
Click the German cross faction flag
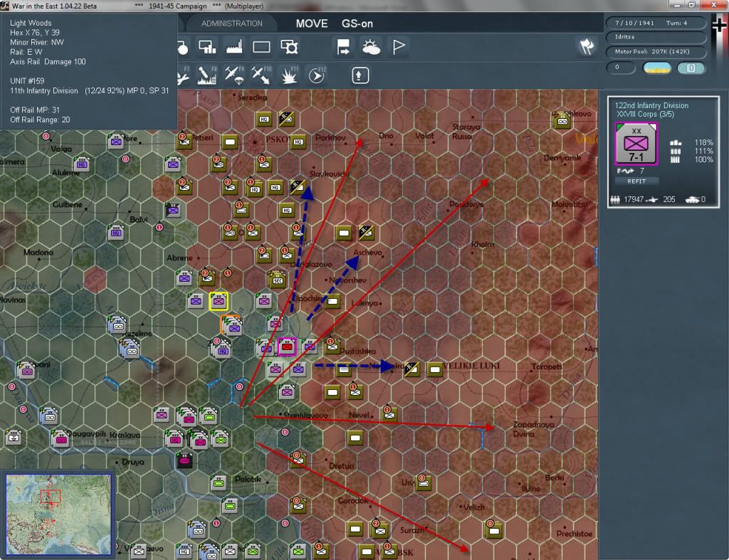[x=719, y=24]
